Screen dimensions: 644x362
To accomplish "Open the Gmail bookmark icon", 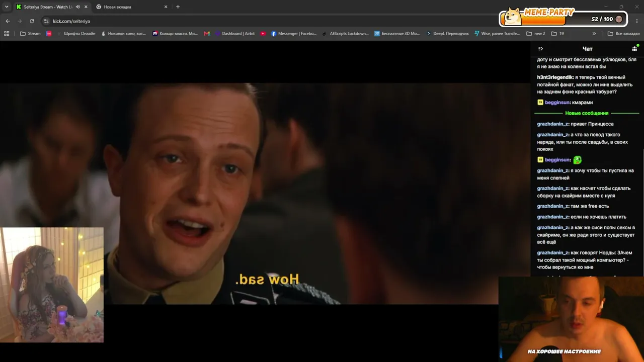I will tap(207, 34).
